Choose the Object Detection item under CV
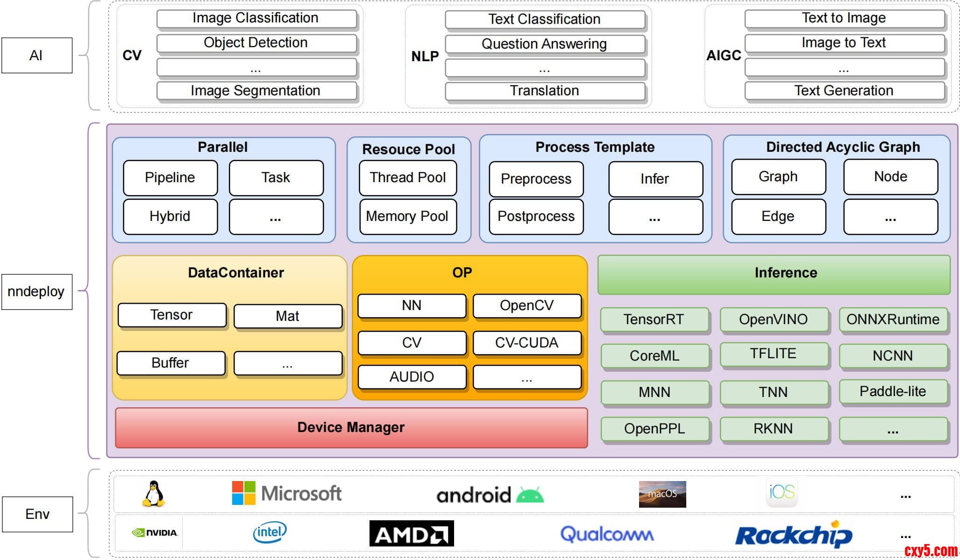The height and width of the screenshot is (560, 960). point(256,43)
